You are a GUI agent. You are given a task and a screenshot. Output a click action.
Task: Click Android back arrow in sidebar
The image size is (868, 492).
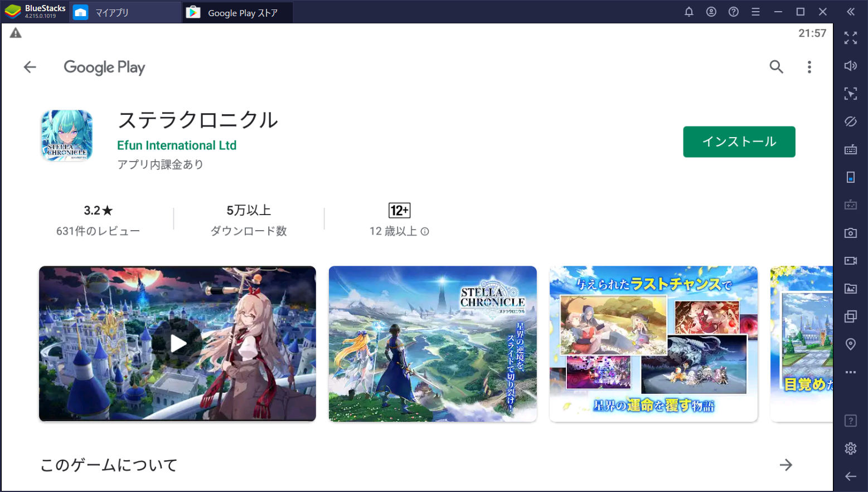pyautogui.click(x=851, y=476)
